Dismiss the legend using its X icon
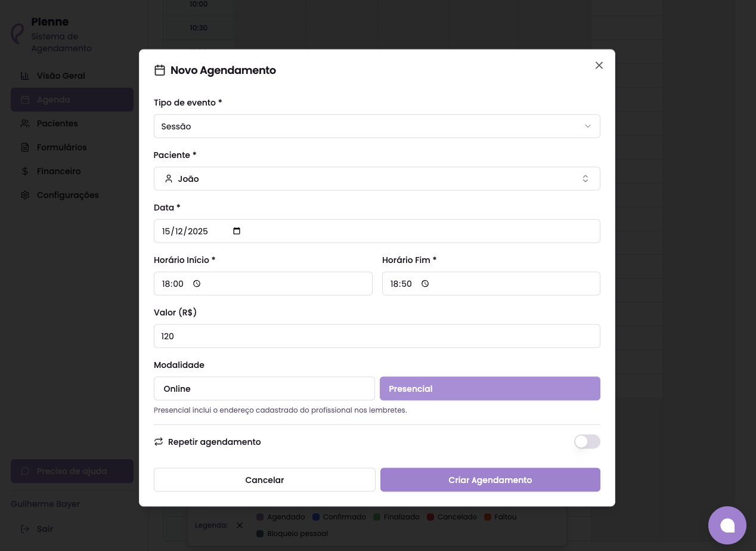This screenshot has height=551, width=756. [240, 525]
